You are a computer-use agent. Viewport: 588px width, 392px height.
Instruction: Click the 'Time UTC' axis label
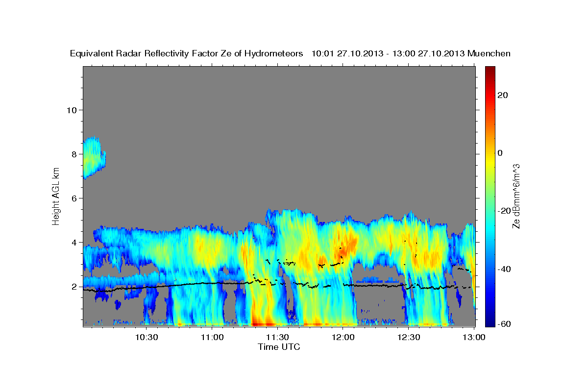pyautogui.click(x=279, y=347)
